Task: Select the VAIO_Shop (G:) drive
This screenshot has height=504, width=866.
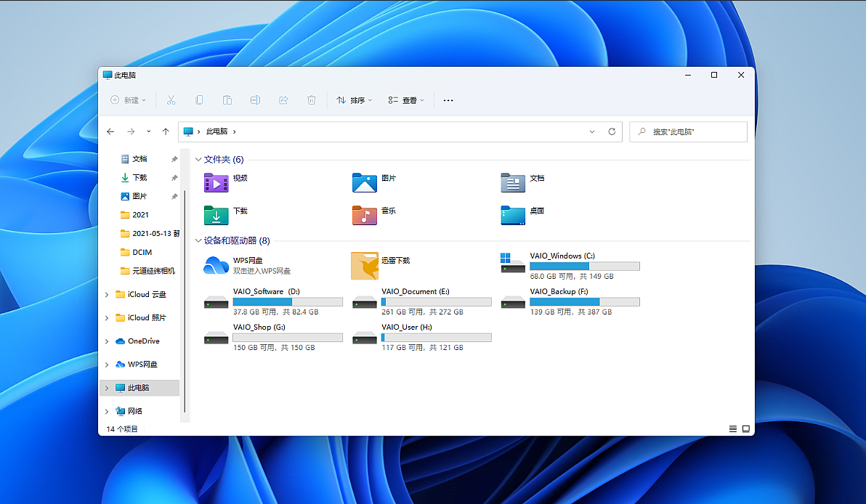Action: 273,337
